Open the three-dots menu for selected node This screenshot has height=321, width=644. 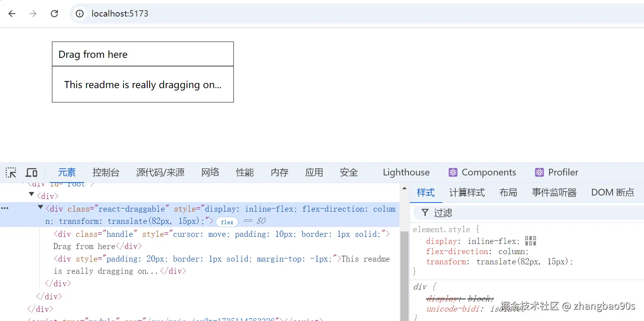click(5, 208)
